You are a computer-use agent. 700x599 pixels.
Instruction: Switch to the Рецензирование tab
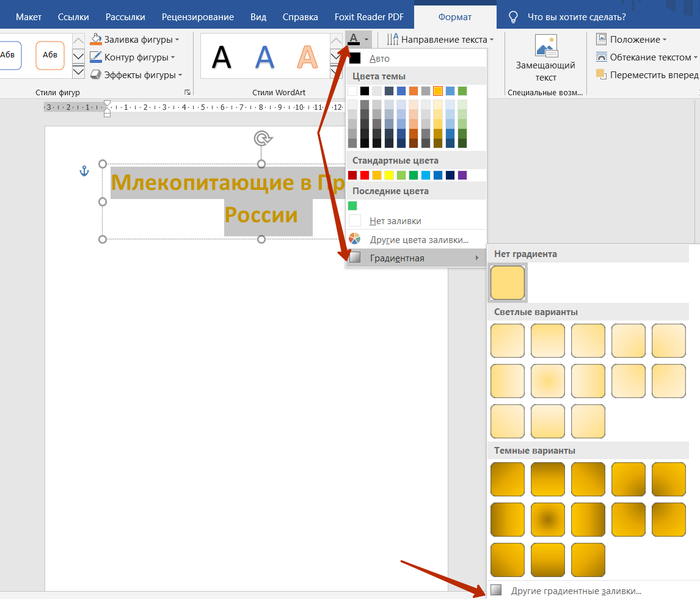(x=198, y=17)
